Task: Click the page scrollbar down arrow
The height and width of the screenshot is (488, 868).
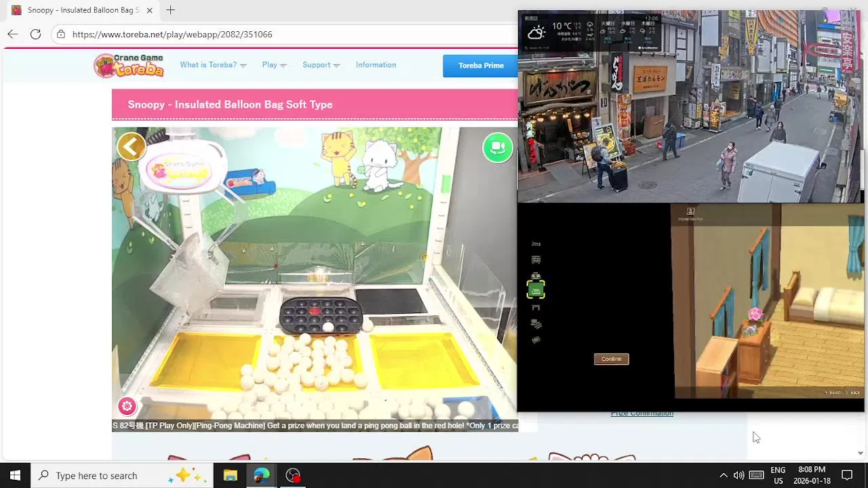Action: [x=861, y=453]
